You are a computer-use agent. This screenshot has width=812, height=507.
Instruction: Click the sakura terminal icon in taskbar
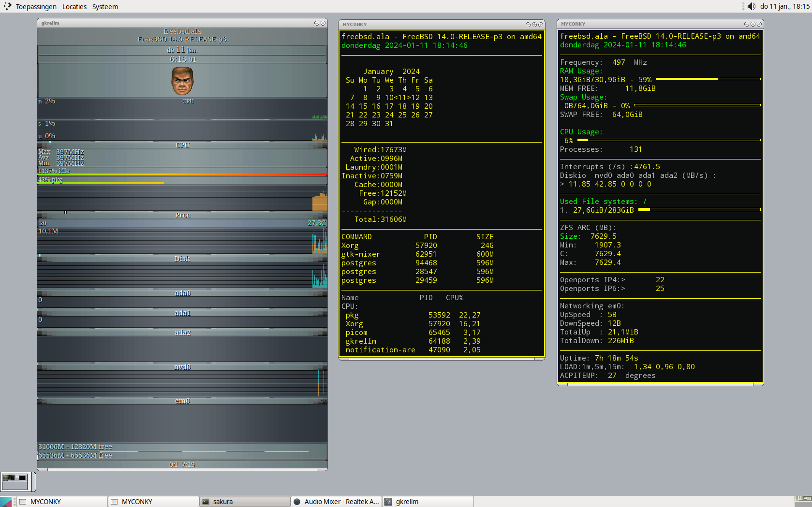click(x=206, y=502)
